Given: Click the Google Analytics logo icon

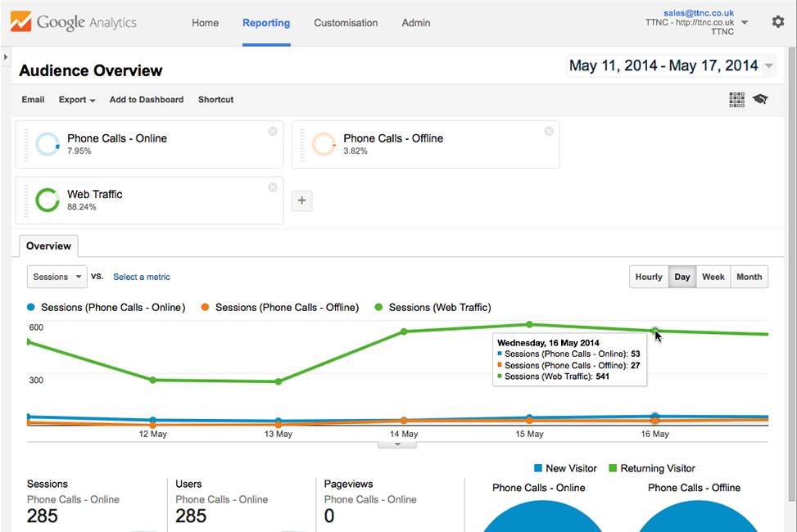Looking at the screenshot, I should 20,22.
